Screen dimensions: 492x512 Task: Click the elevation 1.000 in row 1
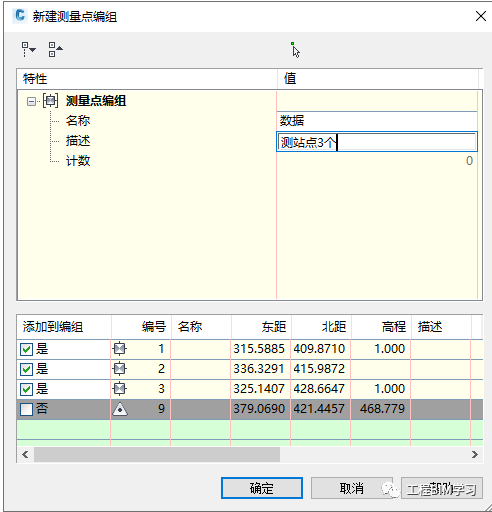tap(389, 349)
